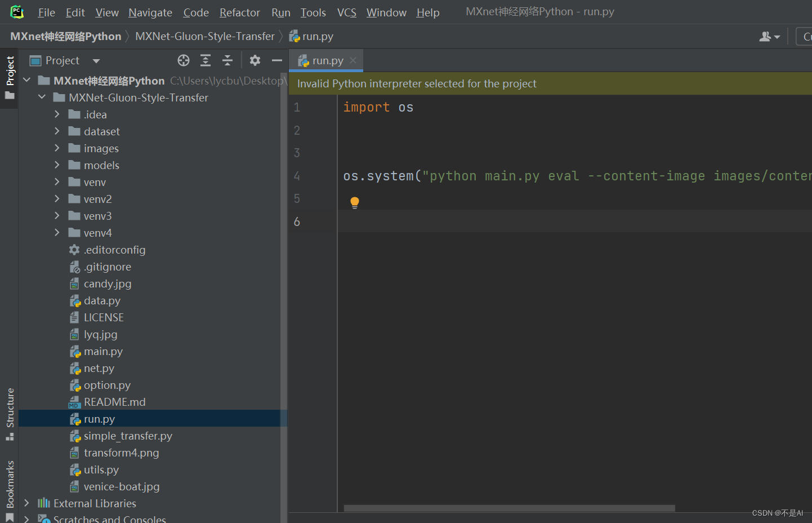Expand the images folder
This screenshot has height=523, width=812.
point(57,148)
